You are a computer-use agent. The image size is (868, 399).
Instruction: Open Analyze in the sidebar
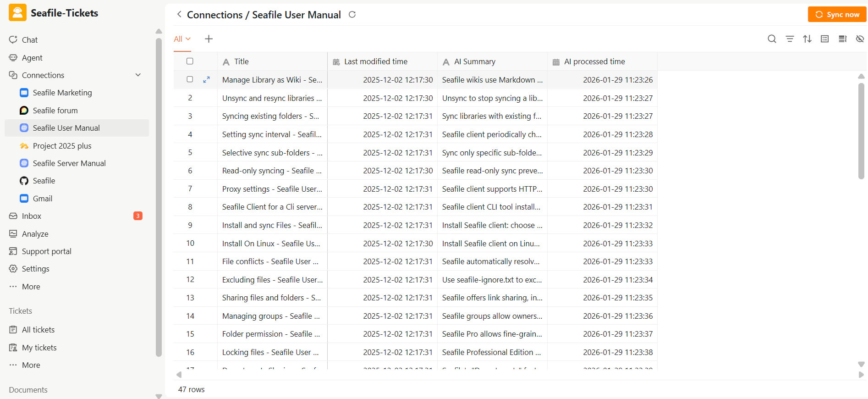77,234
